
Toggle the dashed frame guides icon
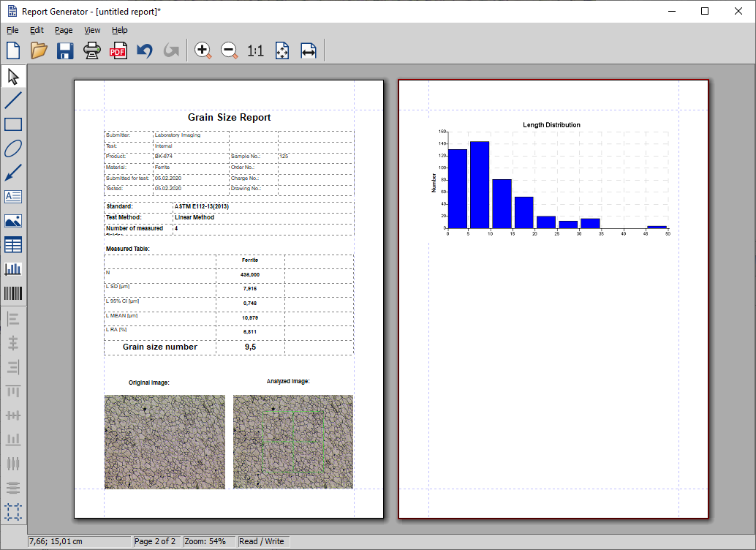13,512
